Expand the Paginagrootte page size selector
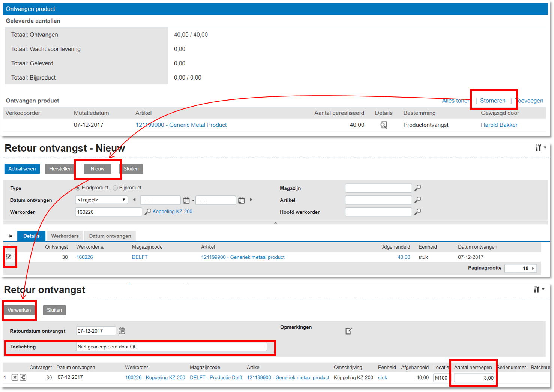 tap(533, 268)
